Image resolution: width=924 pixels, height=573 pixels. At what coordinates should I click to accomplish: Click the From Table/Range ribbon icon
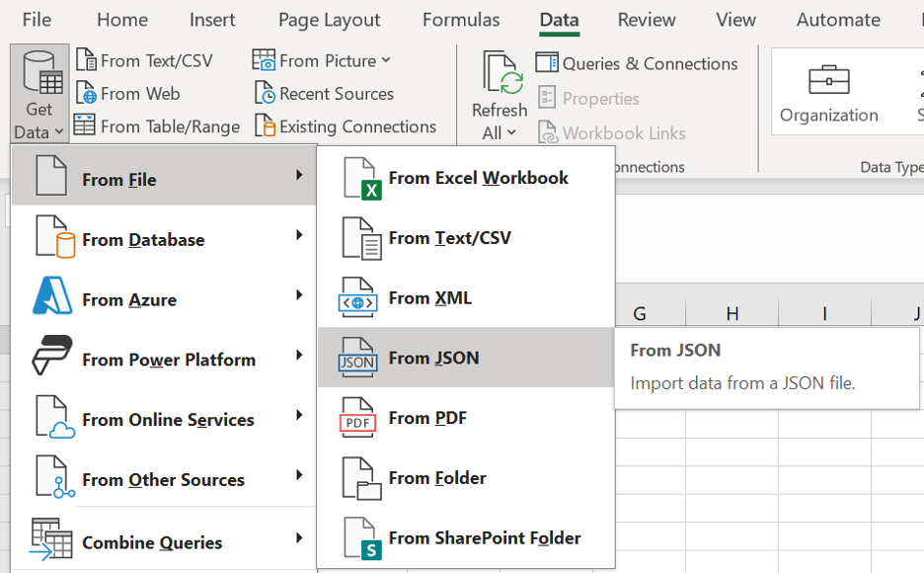(x=84, y=125)
